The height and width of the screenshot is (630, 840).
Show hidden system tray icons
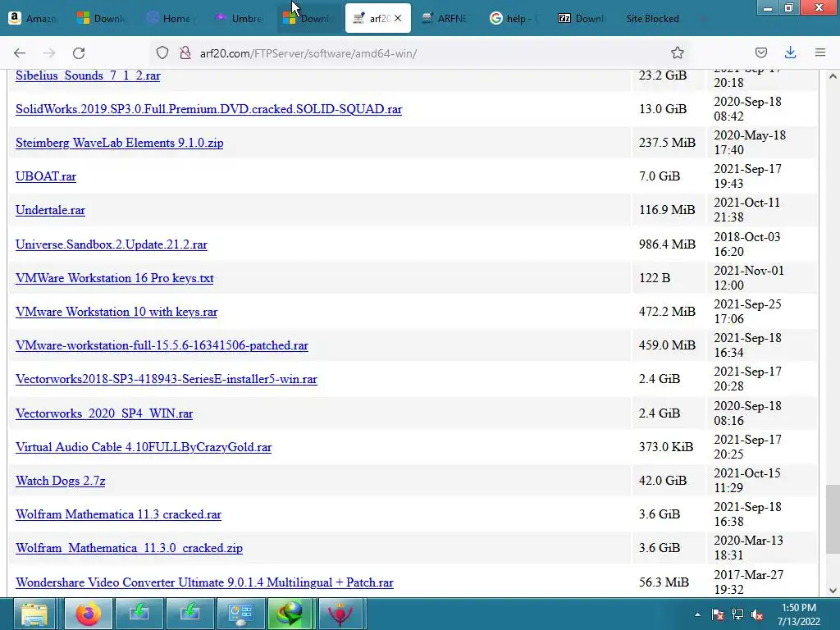tap(697, 614)
